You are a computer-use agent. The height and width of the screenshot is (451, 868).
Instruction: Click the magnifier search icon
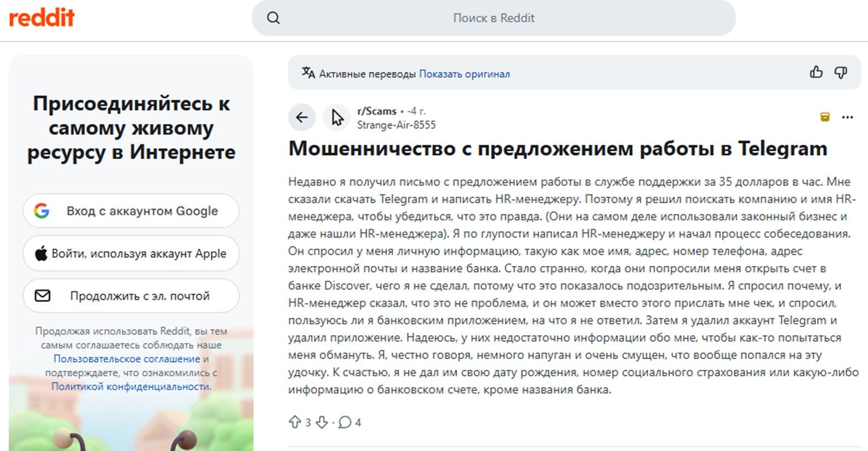[x=273, y=18]
